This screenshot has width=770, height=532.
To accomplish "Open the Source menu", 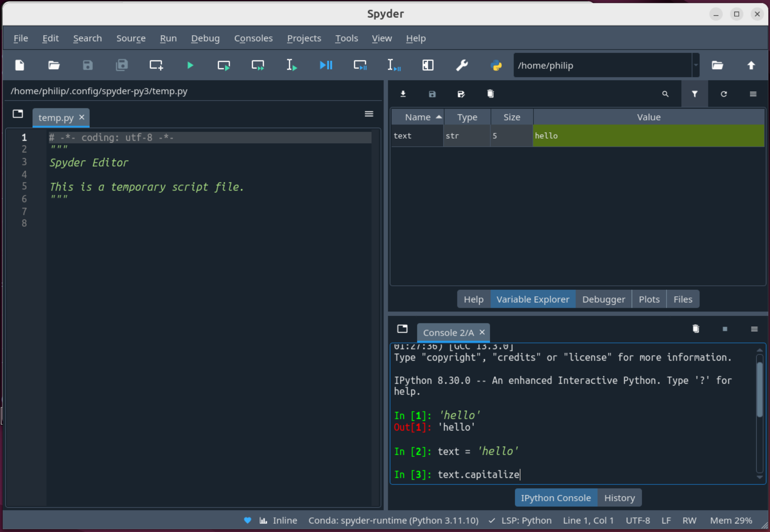I will pyautogui.click(x=131, y=38).
